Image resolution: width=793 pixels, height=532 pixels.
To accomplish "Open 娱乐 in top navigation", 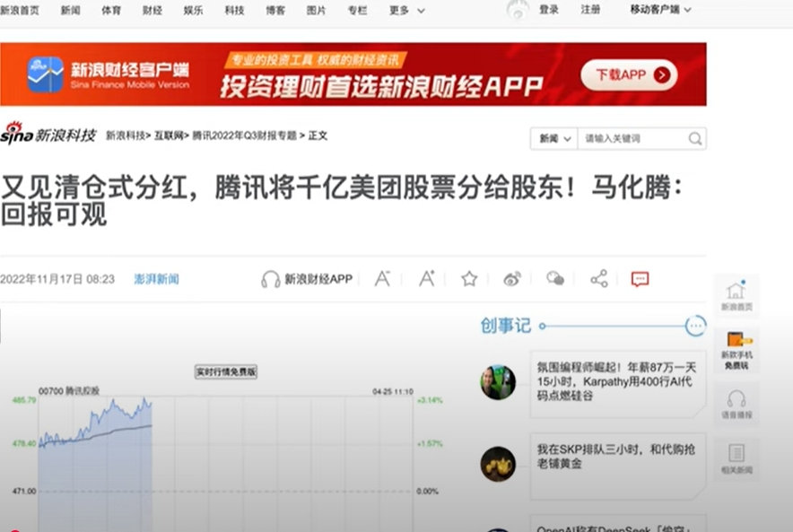I will click(x=193, y=10).
